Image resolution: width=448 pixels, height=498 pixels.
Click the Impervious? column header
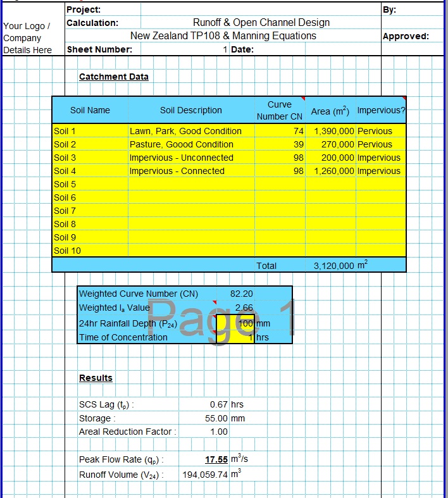point(380,110)
